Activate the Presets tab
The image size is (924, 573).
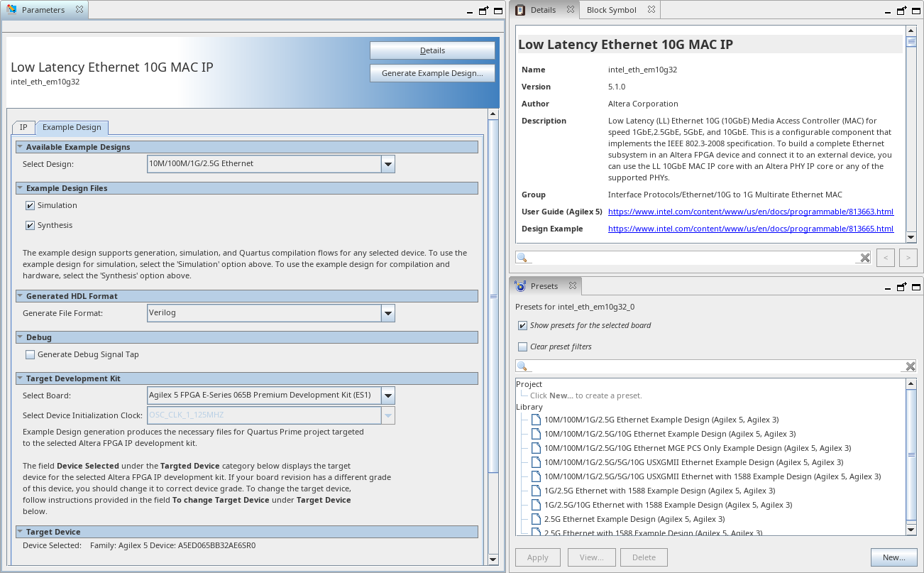pos(545,286)
